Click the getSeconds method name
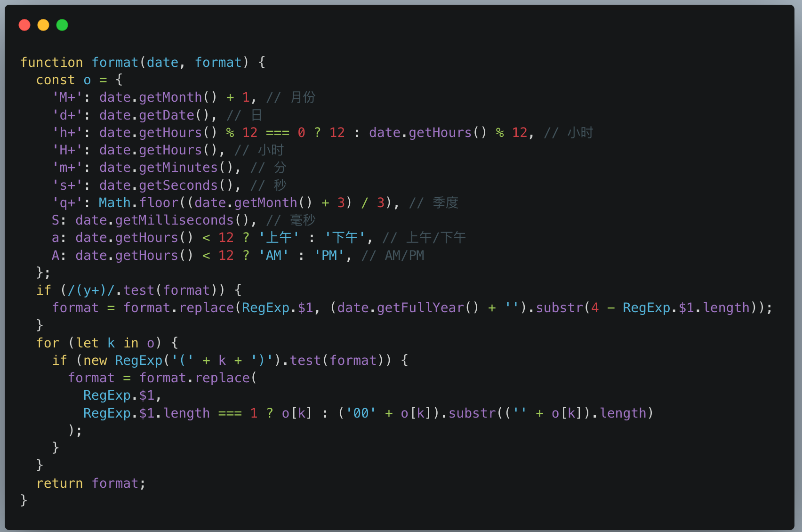802x532 pixels. (178, 185)
